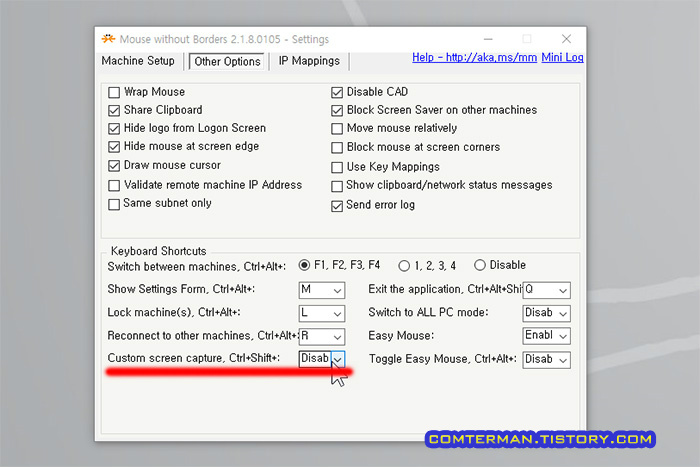Open the IP Mappings tab
700x467 pixels.
tap(309, 61)
